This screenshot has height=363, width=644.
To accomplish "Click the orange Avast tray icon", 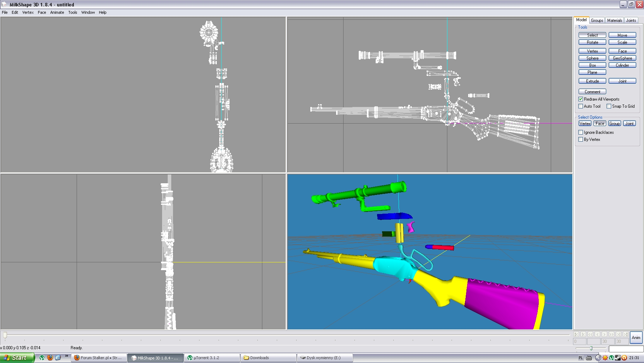I will pyautogui.click(x=624, y=358).
